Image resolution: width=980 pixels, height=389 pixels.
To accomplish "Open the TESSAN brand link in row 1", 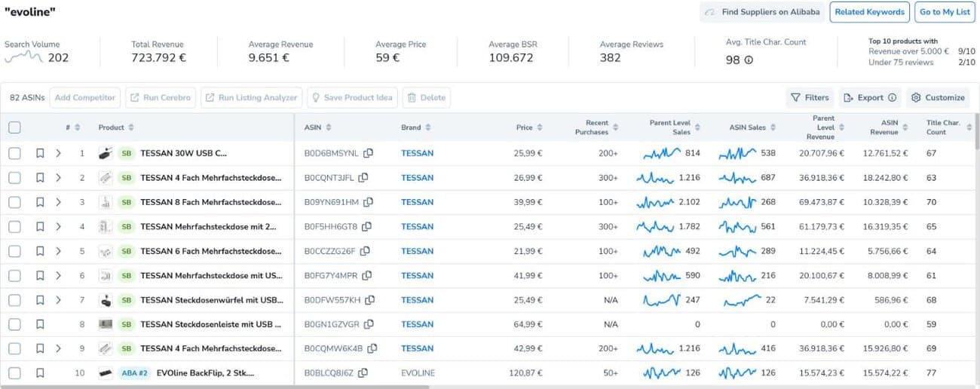I will click(417, 153).
